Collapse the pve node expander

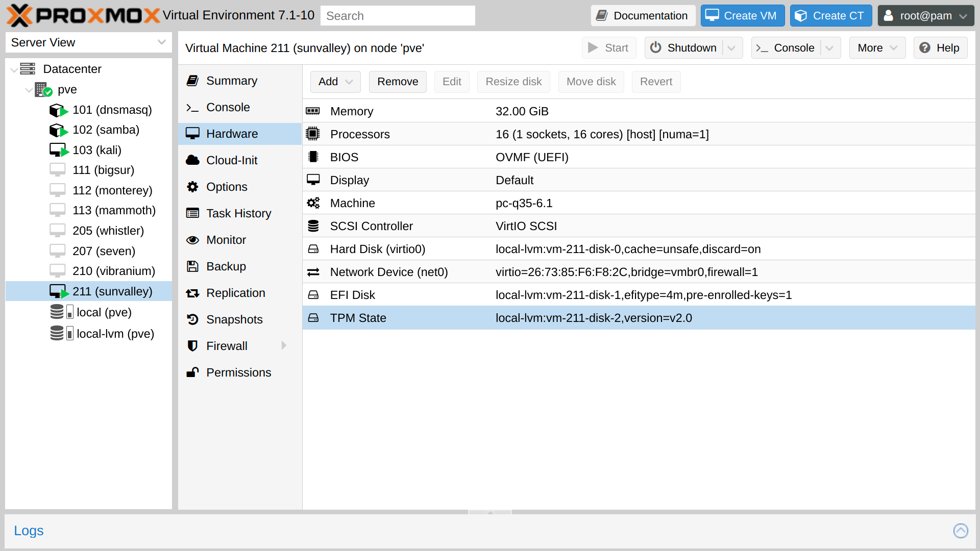pos(29,90)
